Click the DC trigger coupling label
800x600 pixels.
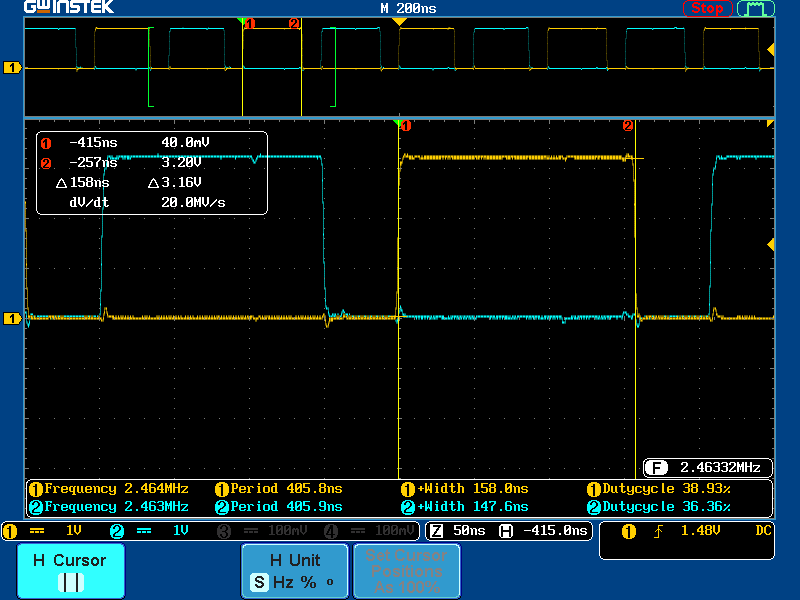(x=763, y=531)
